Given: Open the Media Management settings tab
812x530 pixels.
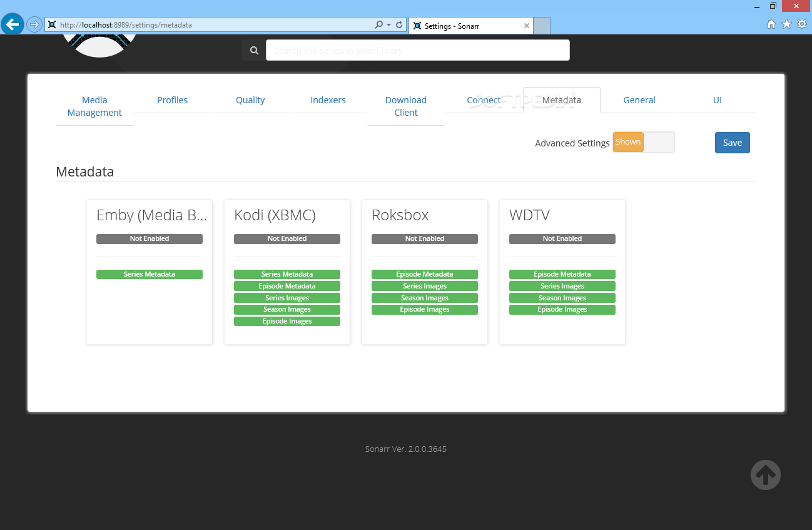Looking at the screenshot, I should [x=94, y=106].
